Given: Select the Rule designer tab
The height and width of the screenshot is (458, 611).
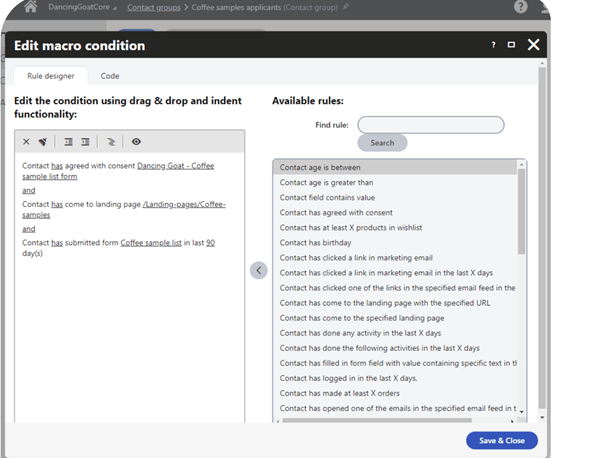Looking at the screenshot, I should click(x=51, y=76).
